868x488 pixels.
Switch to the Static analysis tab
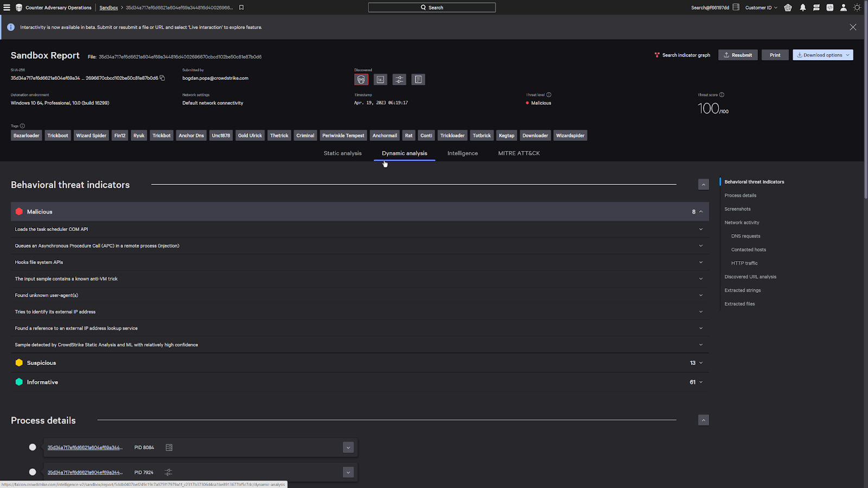point(342,153)
